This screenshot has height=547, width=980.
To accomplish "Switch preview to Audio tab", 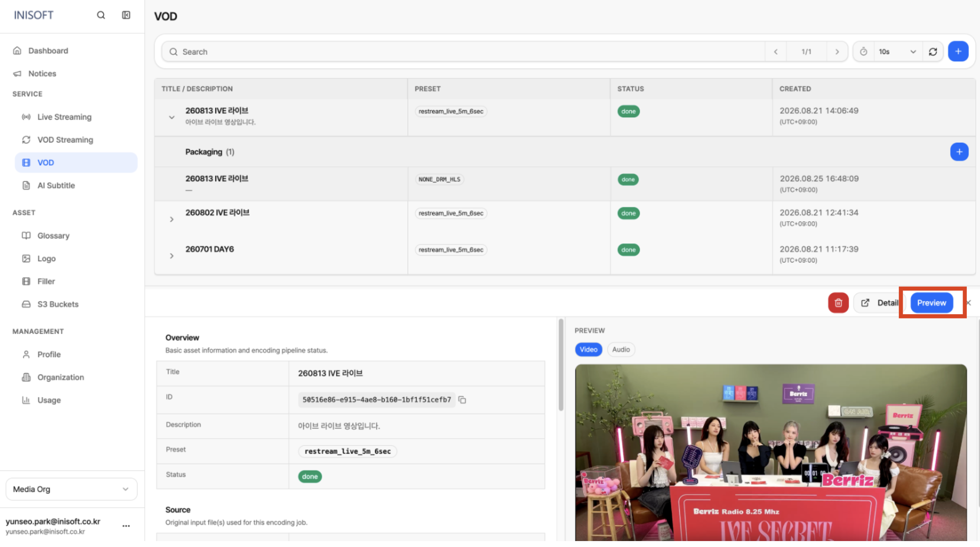I will 621,350.
